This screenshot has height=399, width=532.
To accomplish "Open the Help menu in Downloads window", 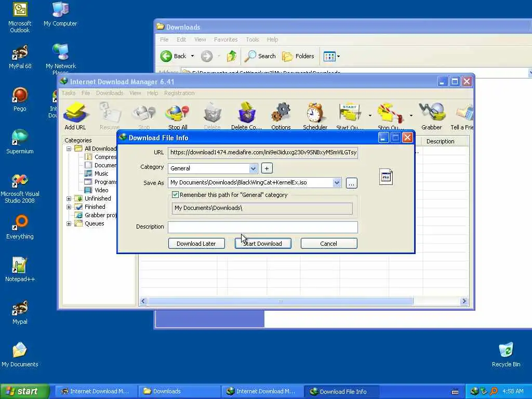I will pyautogui.click(x=272, y=39).
